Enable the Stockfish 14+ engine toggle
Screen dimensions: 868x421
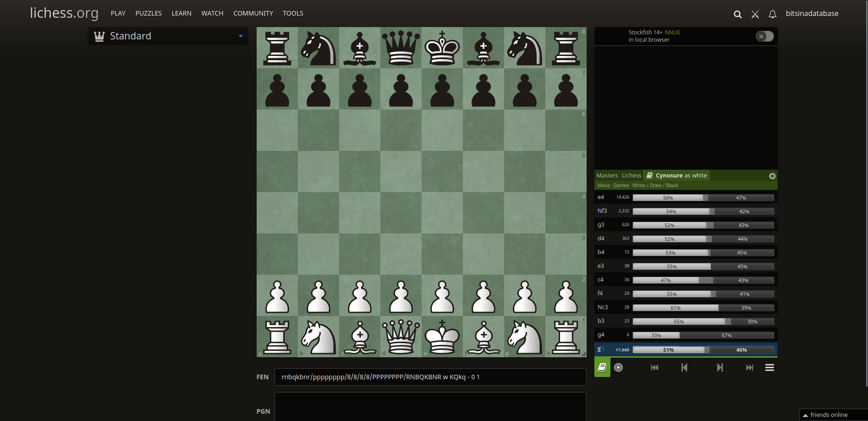(x=764, y=36)
